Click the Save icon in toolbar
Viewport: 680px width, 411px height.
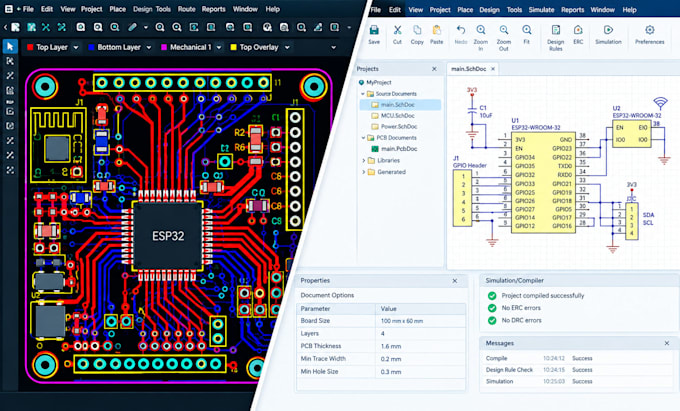[x=374, y=30]
